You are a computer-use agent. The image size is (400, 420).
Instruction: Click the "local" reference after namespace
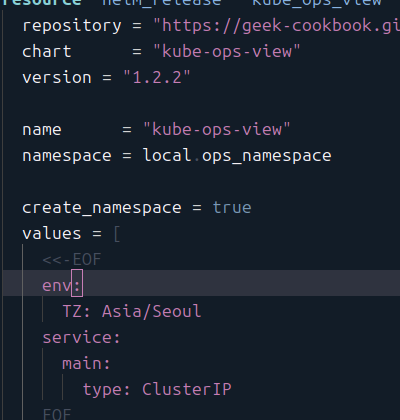pyautogui.click(x=167, y=155)
